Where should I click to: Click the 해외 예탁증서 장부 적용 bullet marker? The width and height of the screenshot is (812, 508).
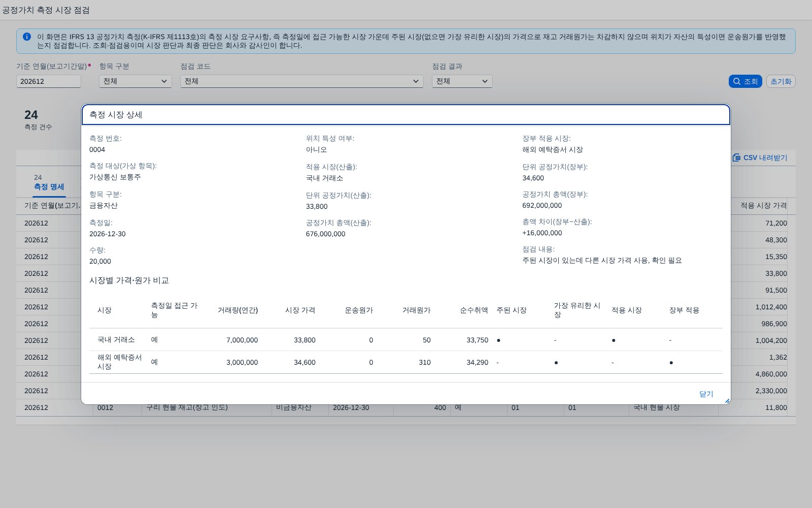(671, 363)
